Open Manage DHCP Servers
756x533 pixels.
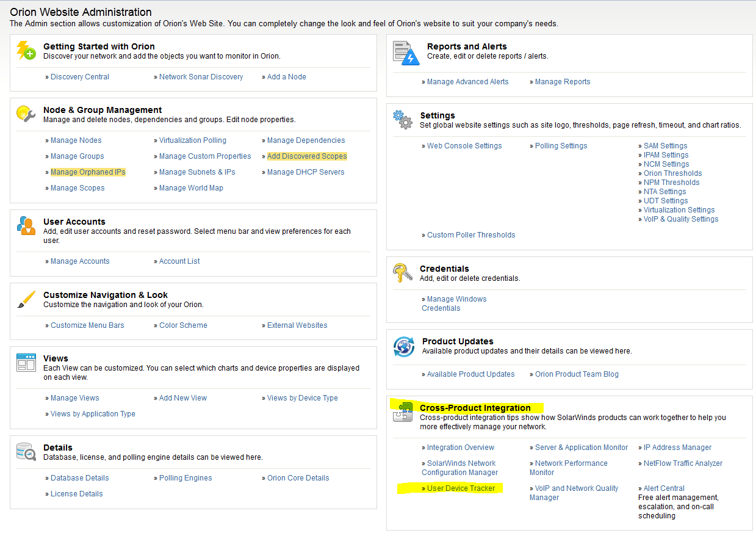pyautogui.click(x=306, y=172)
